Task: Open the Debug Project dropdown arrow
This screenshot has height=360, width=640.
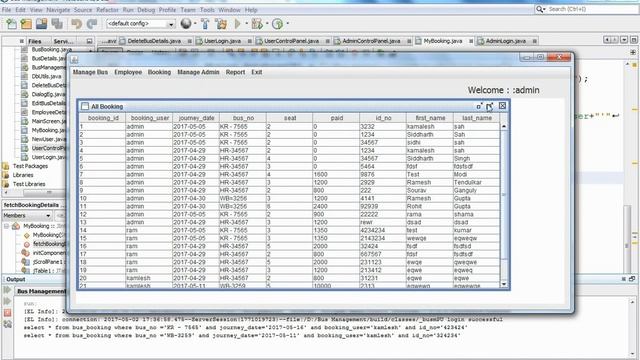Action: coord(267,24)
